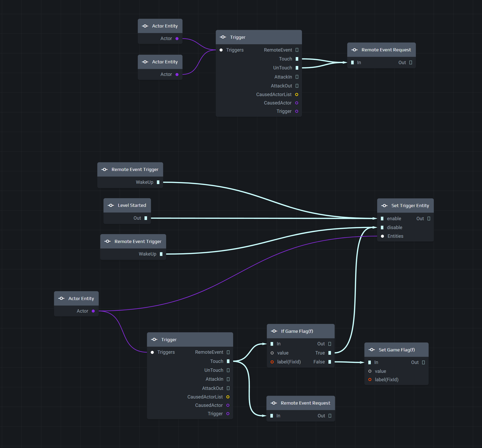482x448 pixels.
Task: Click In pin of upper Remote Event Request
Action: (x=352, y=63)
